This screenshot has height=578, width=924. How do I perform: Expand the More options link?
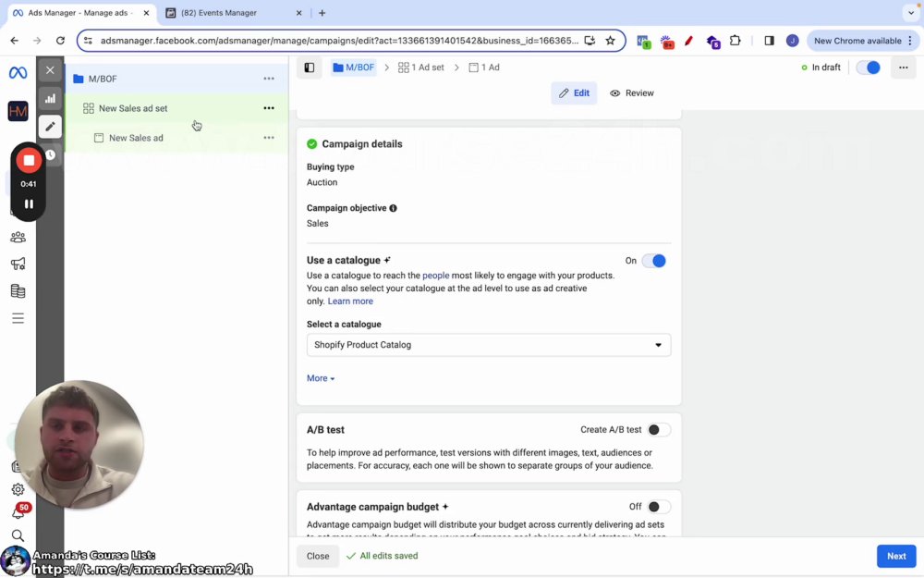pyautogui.click(x=321, y=378)
